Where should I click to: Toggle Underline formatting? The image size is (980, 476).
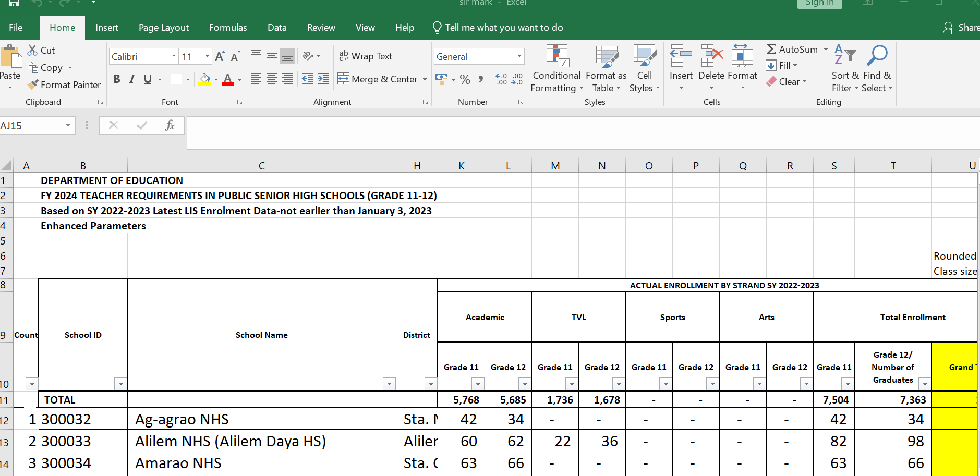(x=148, y=79)
